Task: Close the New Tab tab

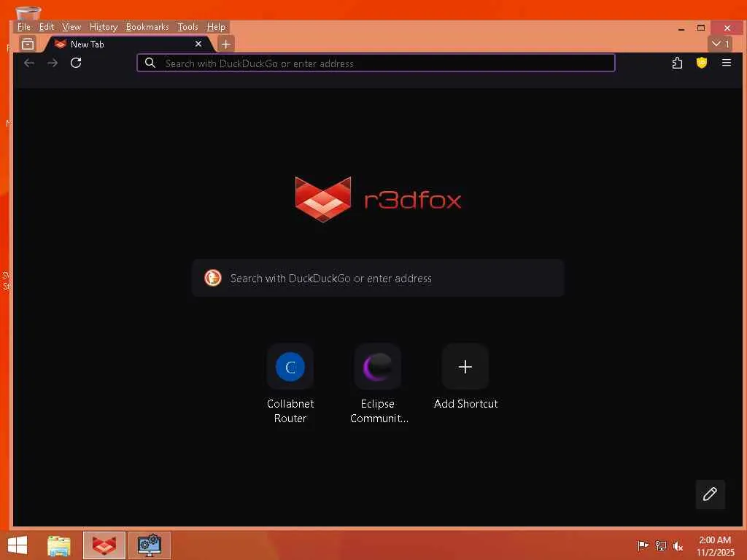Action: [198, 44]
